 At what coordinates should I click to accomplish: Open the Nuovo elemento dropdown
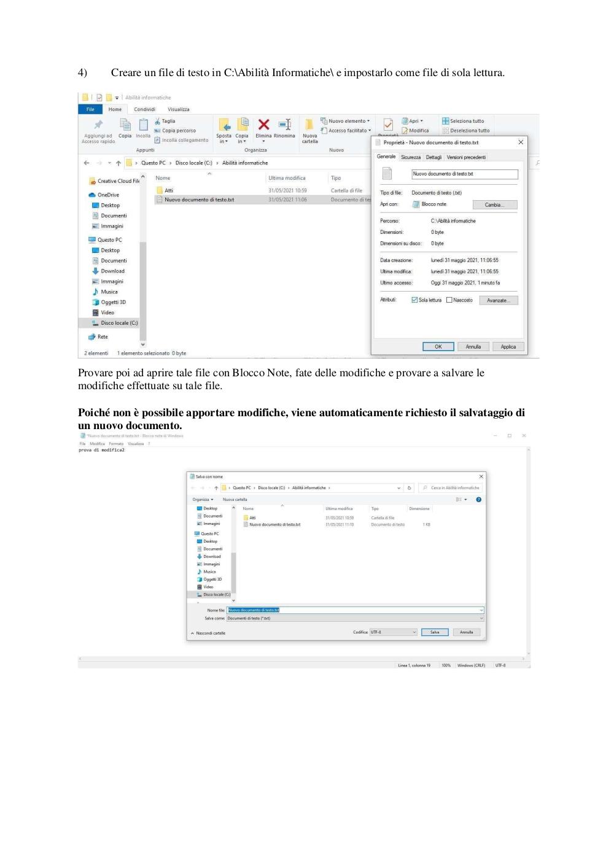point(345,121)
